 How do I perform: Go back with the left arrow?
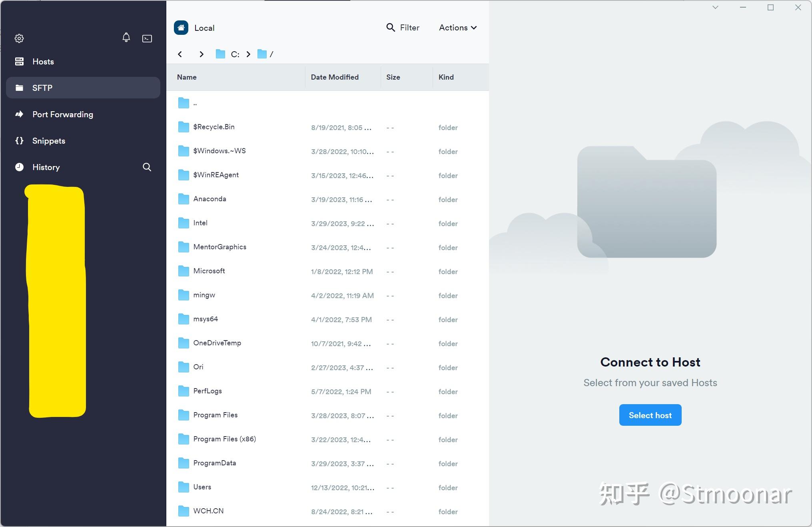[x=180, y=54]
